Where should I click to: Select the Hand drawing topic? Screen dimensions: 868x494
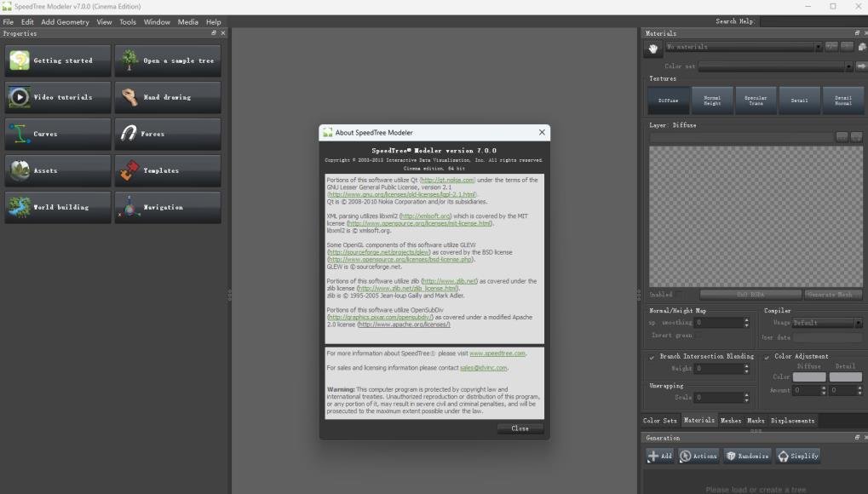[168, 97]
